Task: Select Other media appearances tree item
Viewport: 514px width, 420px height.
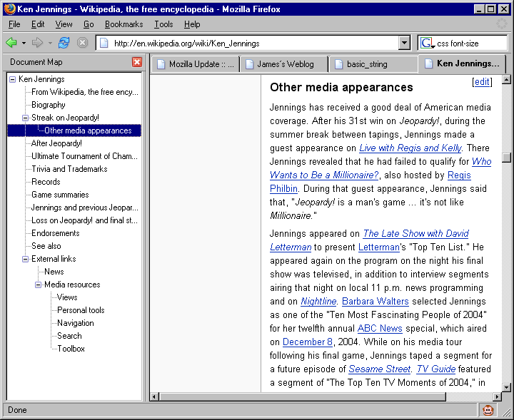Action: [88, 130]
